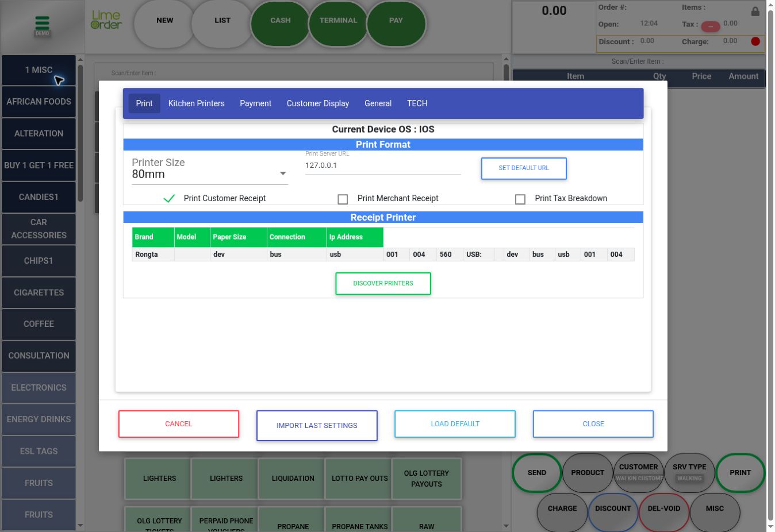775x532 pixels.
Task: Click the lock icon in order summary
Action: coord(755,11)
